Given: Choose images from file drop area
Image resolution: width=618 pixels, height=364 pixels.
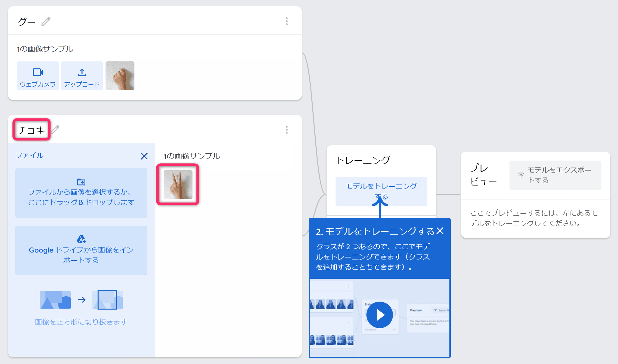Looking at the screenshot, I should 81,193.
